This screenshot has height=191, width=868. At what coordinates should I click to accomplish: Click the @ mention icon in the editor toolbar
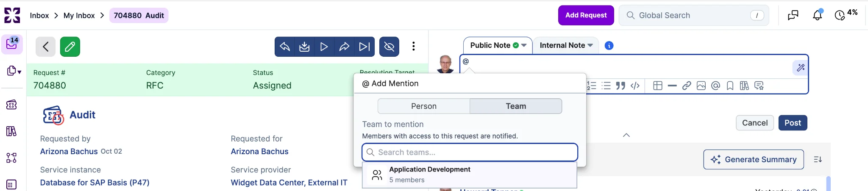pyautogui.click(x=715, y=86)
